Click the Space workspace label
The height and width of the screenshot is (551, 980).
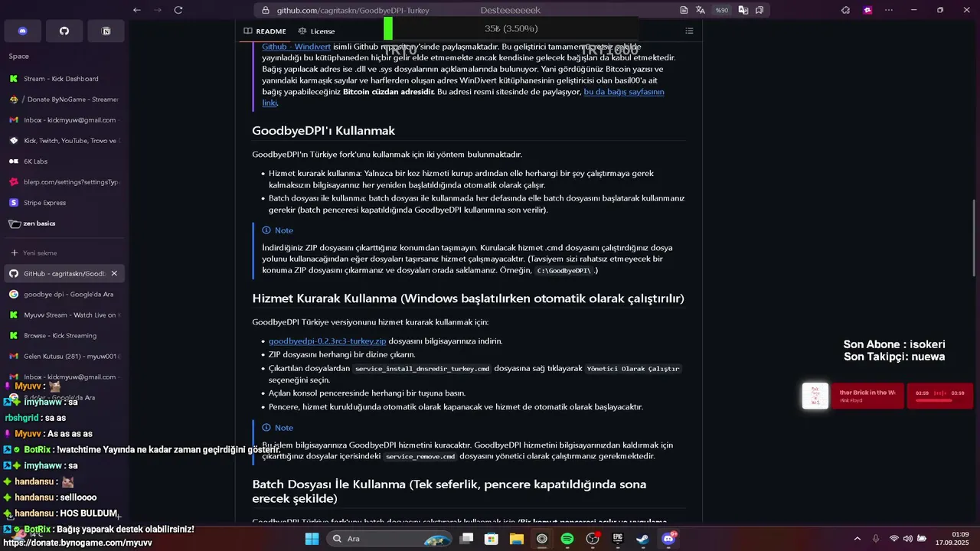pos(19,56)
